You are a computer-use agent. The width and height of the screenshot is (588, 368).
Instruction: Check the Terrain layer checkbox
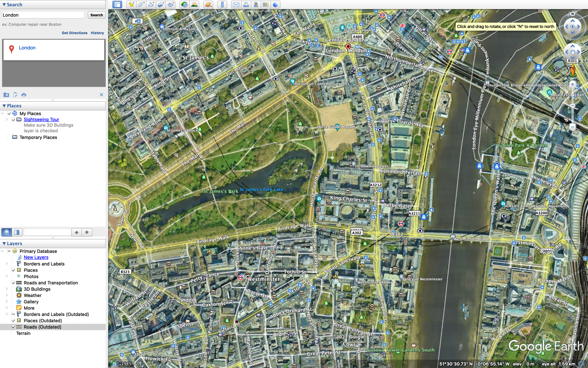pyautogui.click(x=13, y=333)
